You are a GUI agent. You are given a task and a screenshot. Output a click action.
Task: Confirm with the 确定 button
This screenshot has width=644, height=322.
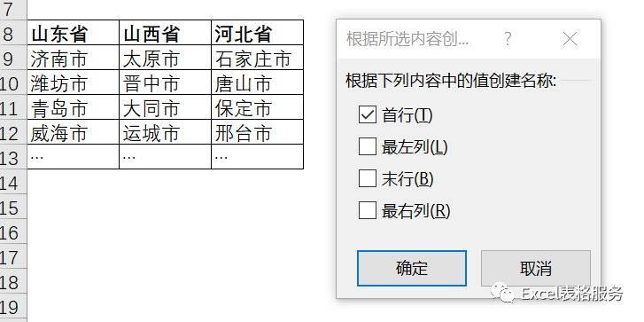(x=412, y=268)
